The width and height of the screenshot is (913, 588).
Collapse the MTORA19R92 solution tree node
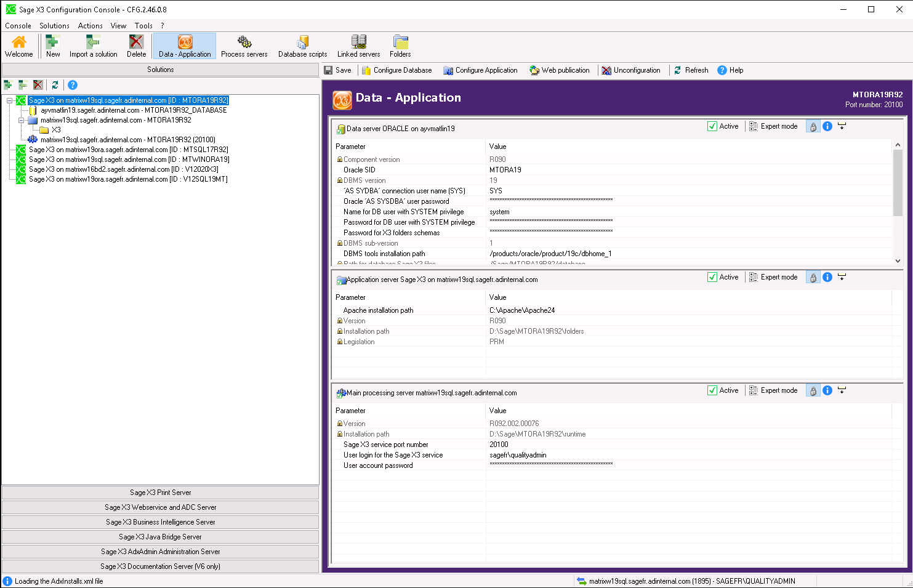click(10, 100)
